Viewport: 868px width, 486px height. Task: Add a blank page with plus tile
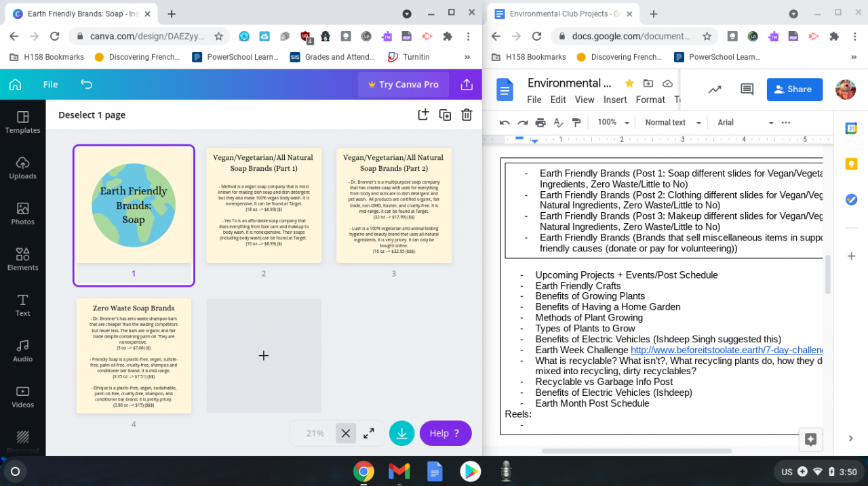pos(264,356)
